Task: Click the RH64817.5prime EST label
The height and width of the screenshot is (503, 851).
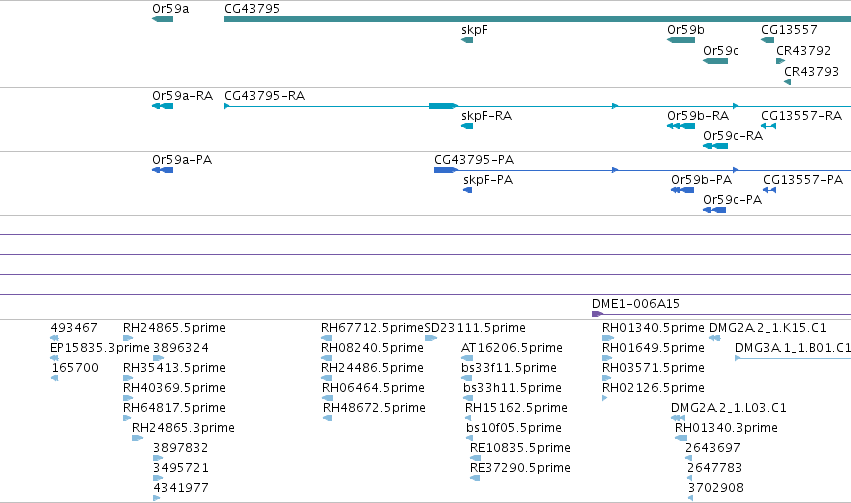Action: point(174,408)
